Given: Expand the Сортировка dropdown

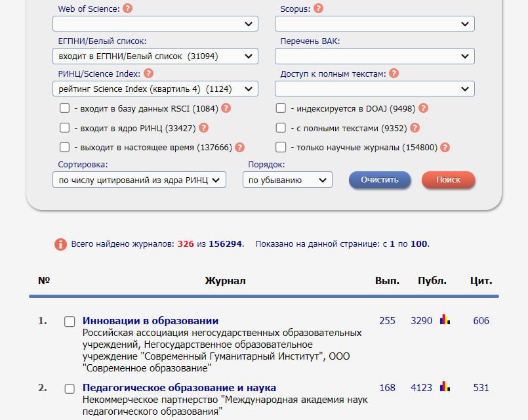Looking at the screenshot, I should [139, 180].
